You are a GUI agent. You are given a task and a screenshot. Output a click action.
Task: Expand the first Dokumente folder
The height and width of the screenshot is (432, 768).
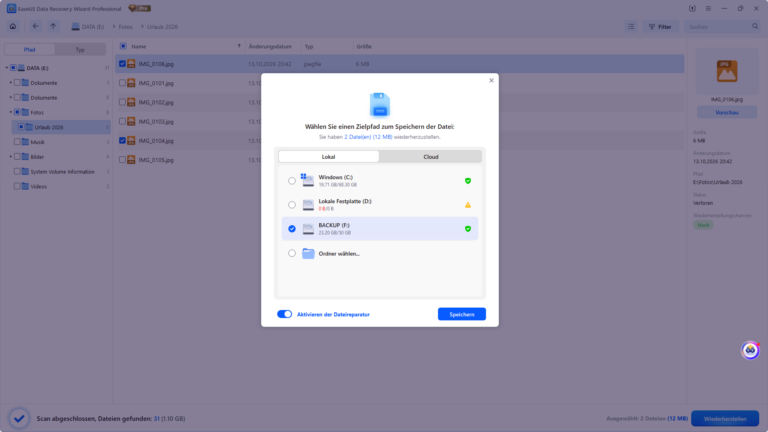[x=11, y=83]
